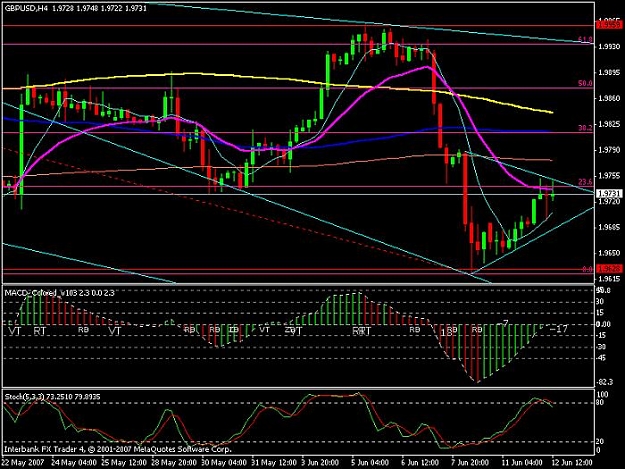The image size is (625, 469).
Task: Click the 22 May 2007 date label
Action: (23, 463)
